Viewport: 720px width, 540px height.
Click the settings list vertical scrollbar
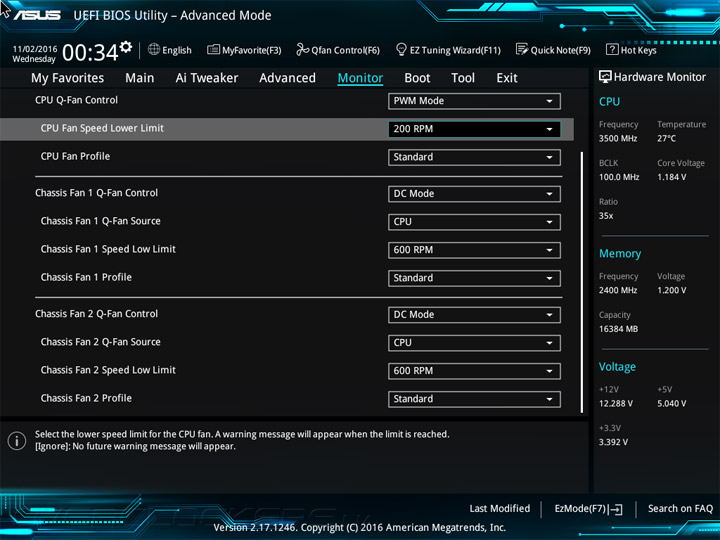[x=582, y=282]
